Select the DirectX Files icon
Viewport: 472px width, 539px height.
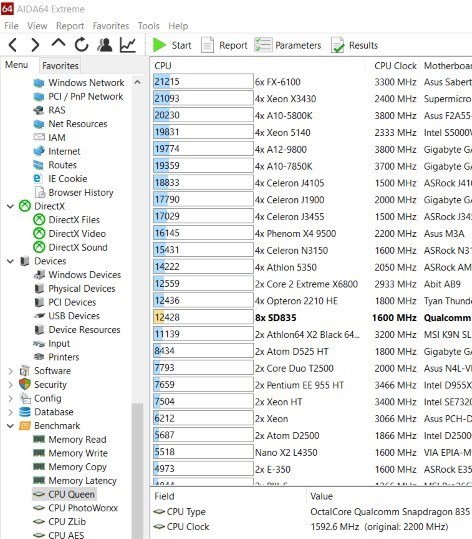point(39,220)
